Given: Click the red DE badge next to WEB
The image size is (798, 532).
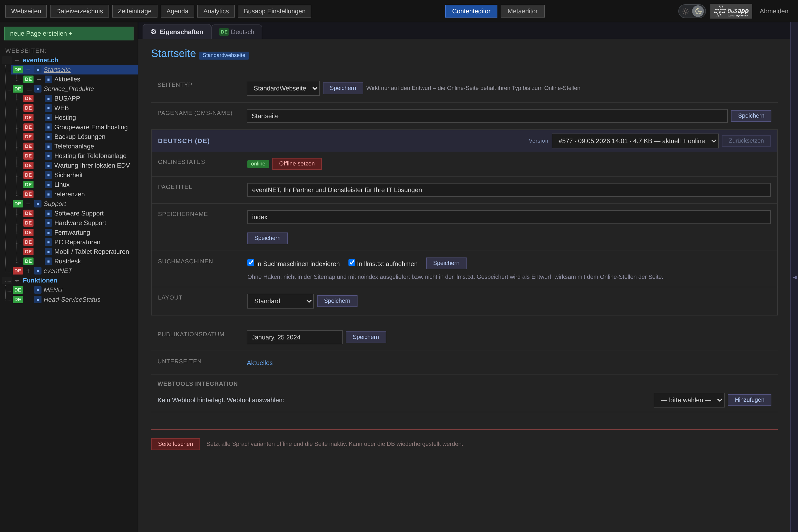Looking at the screenshot, I should pyautogui.click(x=28, y=108).
